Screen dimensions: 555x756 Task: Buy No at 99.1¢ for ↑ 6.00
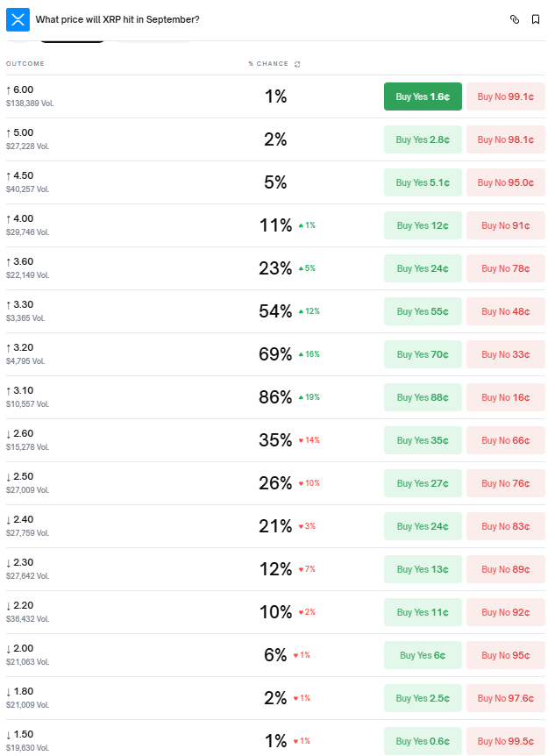[x=505, y=96]
